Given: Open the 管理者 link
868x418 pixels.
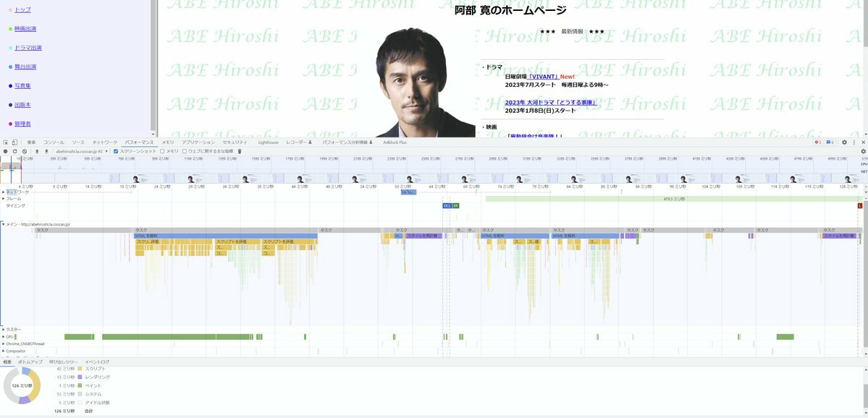Looking at the screenshot, I should point(22,124).
